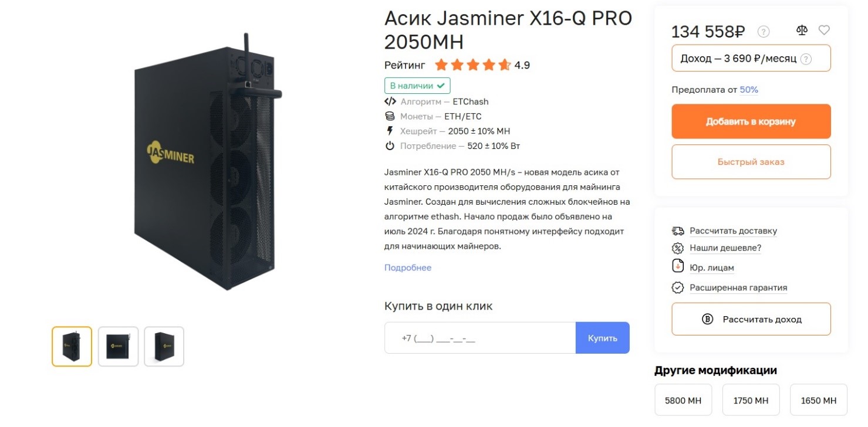Focus the phone number input field
The image size is (868, 427).
[480, 338]
